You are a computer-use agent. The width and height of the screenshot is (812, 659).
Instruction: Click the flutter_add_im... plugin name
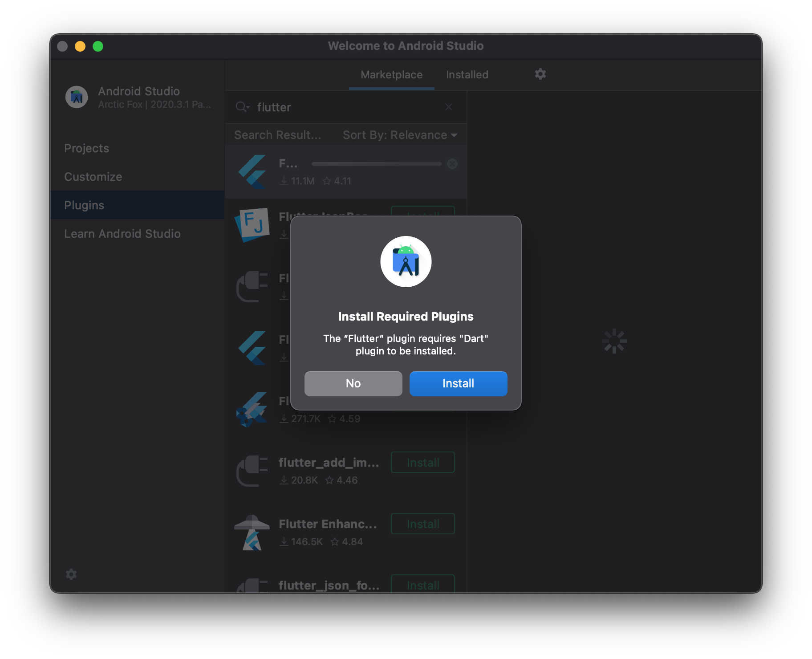[x=329, y=463]
